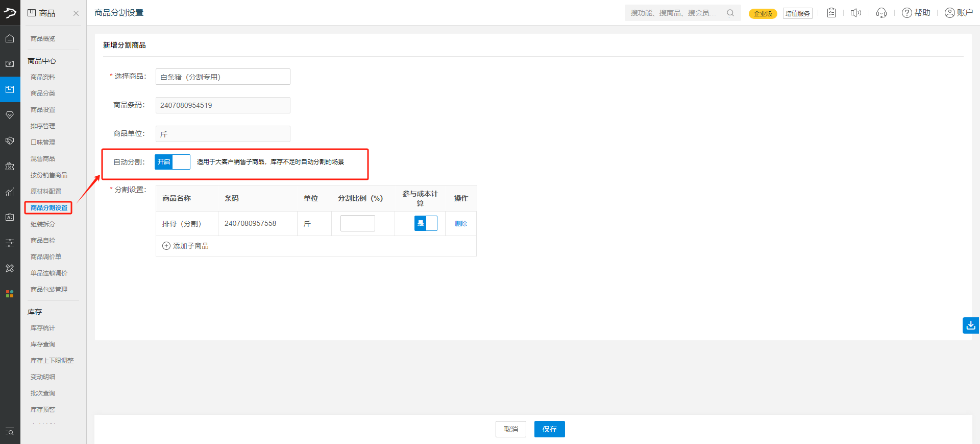Image resolution: width=980 pixels, height=444 pixels.
Task: Open customer service headset icon
Action: pos(881,13)
